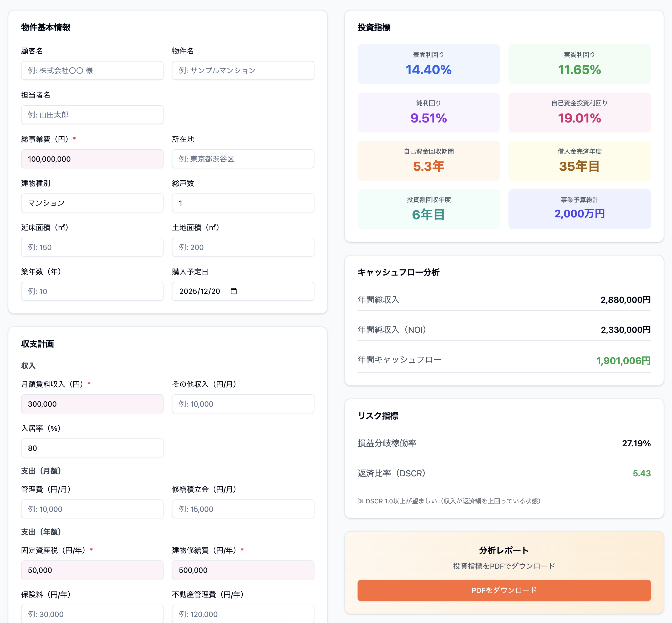Open the 建物種別 マンション dropdown
The image size is (672, 623).
[92, 203]
